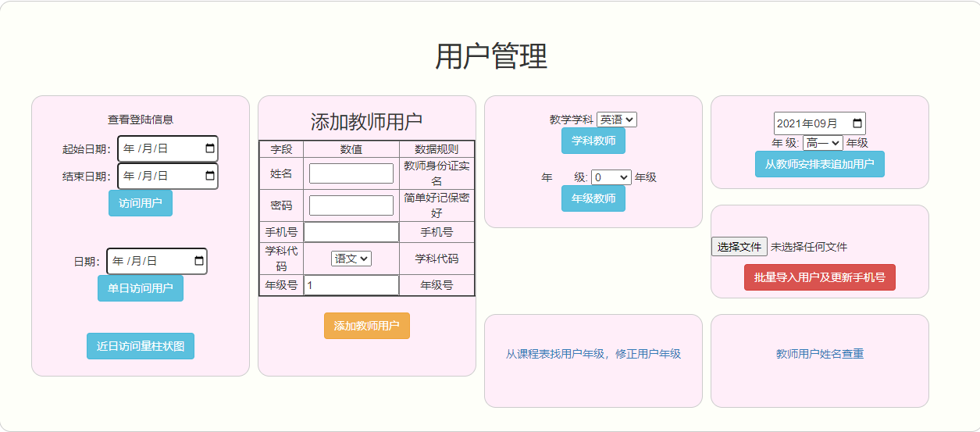Screen dimensions: 980x432
Task: Open 学科代码 dropdown showing 语文
Action: (351, 259)
